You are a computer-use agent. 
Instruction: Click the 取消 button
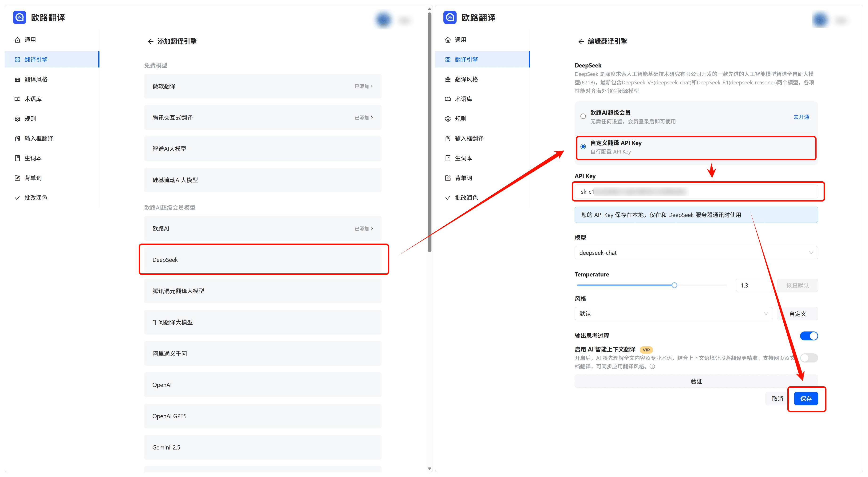pyautogui.click(x=777, y=398)
